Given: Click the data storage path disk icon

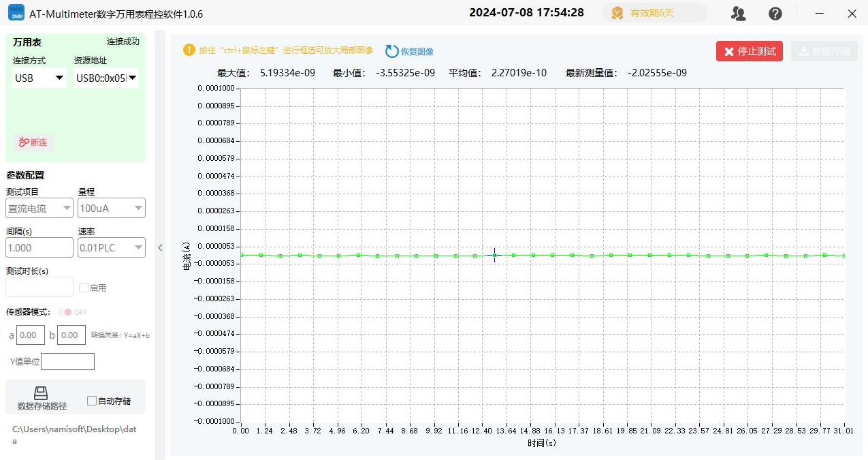Looking at the screenshot, I should pyautogui.click(x=42, y=393).
